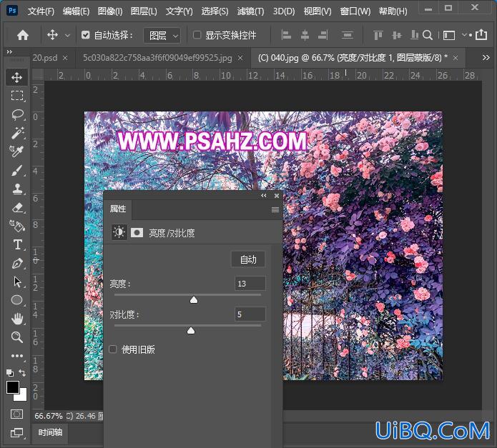The height and width of the screenshot is (448, 497).
Task: Collapse the Properties panel double-arrow
Action: [264, 196]
